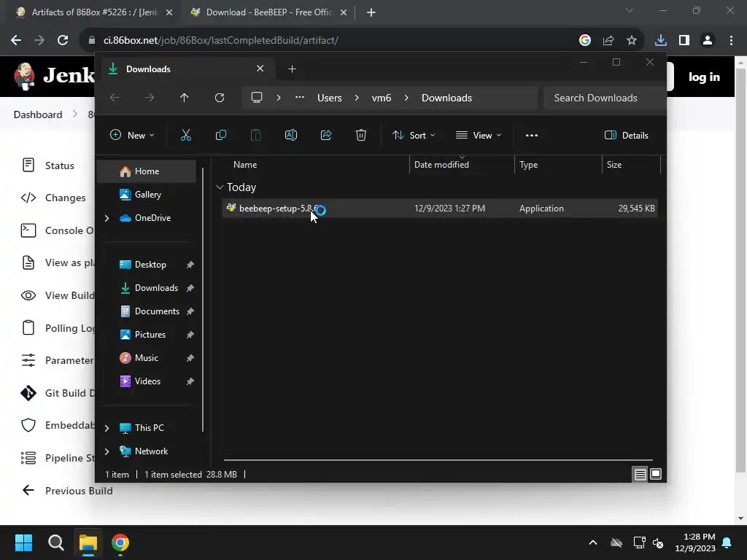747x560 pixels.
Task: Open Videos in the navigation pane
Action: point(147,381)
